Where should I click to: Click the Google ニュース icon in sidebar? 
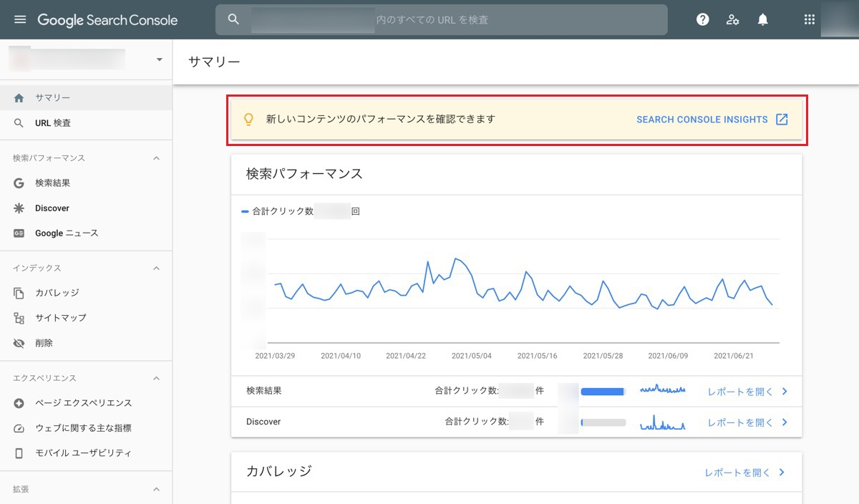point(19,233)
